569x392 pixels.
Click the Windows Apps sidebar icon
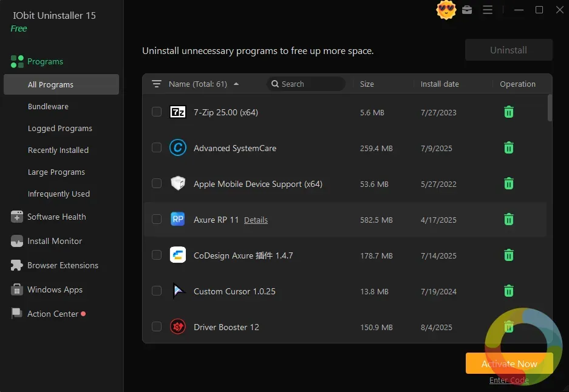(x=16, y=289)
